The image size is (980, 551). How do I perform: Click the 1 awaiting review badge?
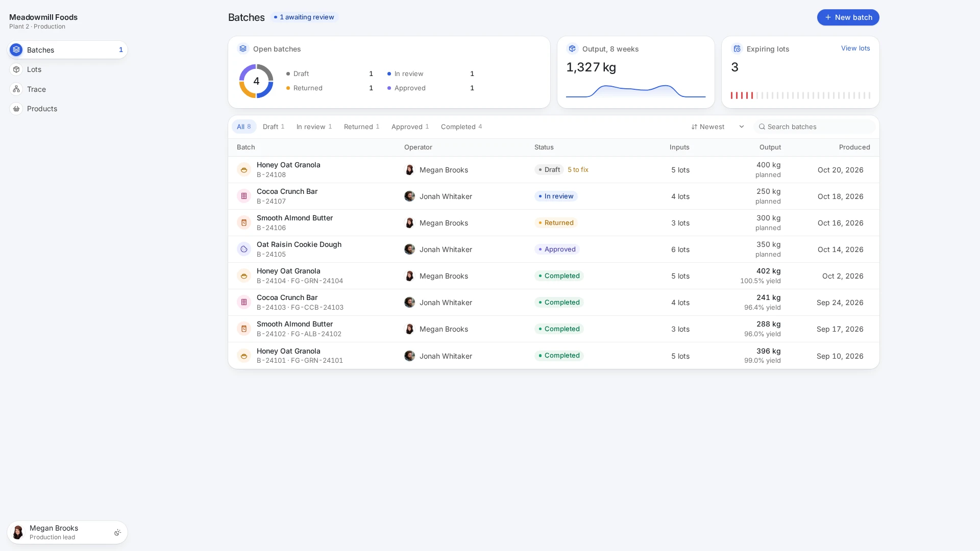pos(304,17)
